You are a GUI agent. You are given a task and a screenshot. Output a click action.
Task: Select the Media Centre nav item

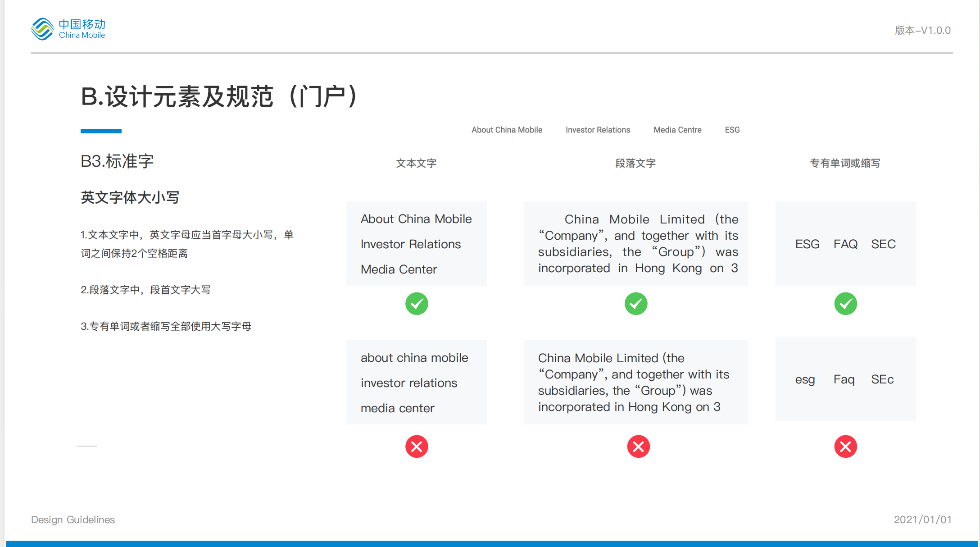677,130
